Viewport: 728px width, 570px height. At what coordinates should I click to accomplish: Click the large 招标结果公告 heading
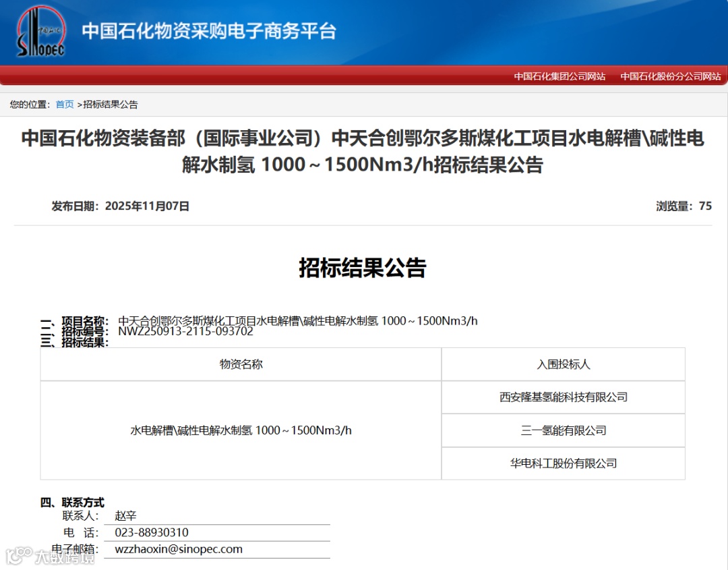[x=363, y=268]
